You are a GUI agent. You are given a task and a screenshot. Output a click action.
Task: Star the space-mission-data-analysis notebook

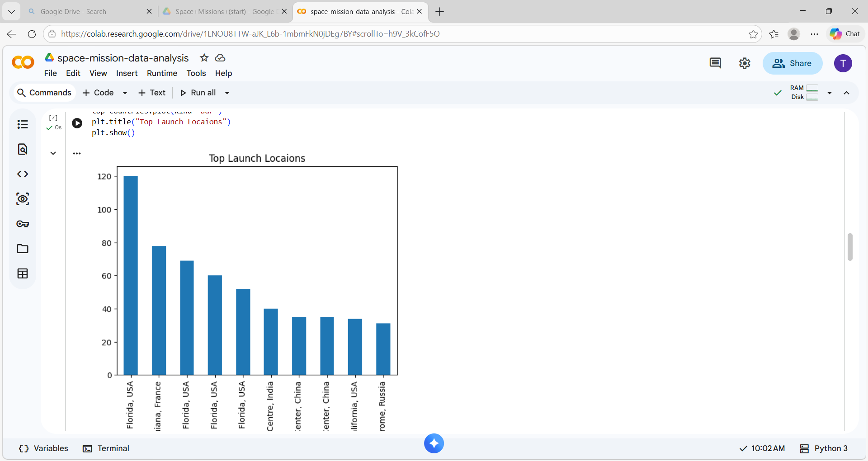(204, 58)
